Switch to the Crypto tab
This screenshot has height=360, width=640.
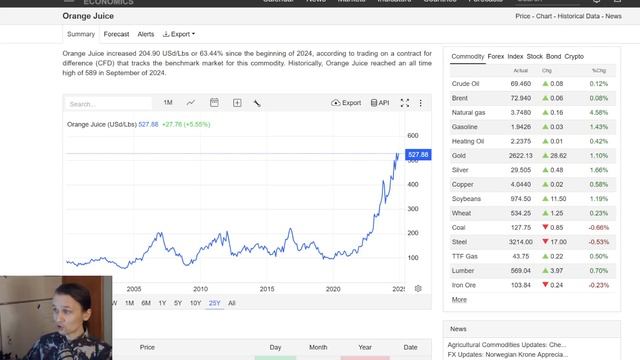[x=574, y=56]
